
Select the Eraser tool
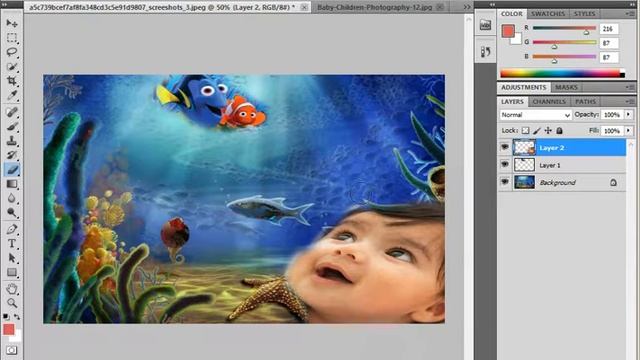12,170
